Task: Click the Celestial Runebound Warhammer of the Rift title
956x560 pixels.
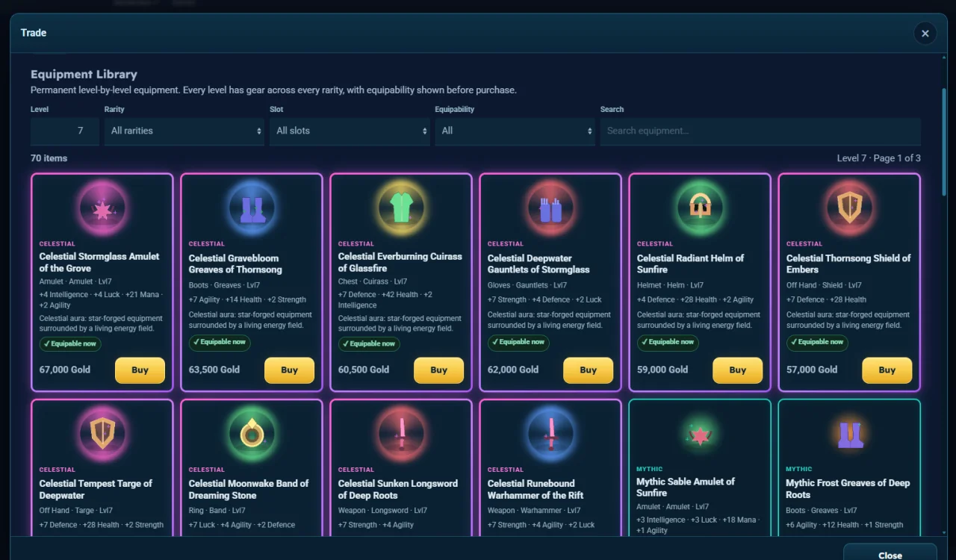Action: [536, 489]
